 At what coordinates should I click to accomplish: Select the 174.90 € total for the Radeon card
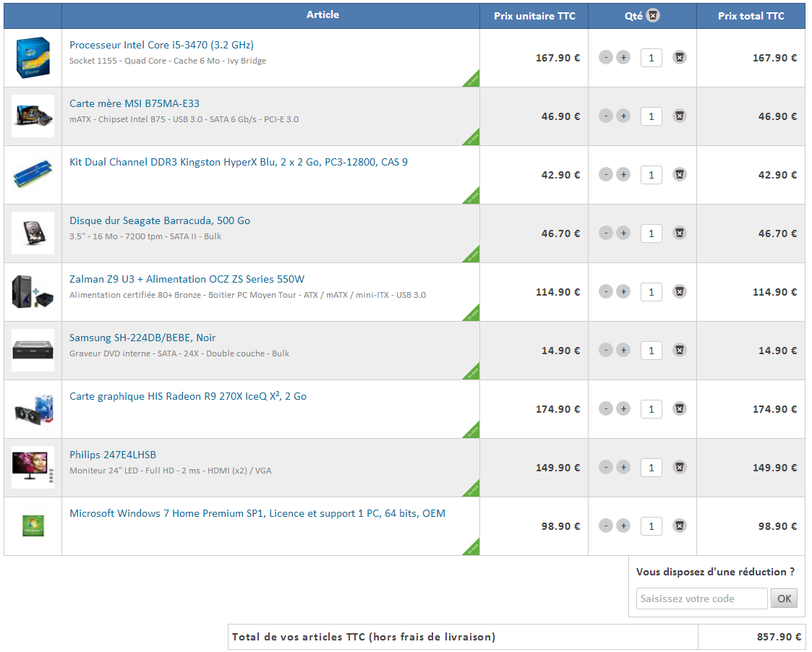[x=774, y=409]
